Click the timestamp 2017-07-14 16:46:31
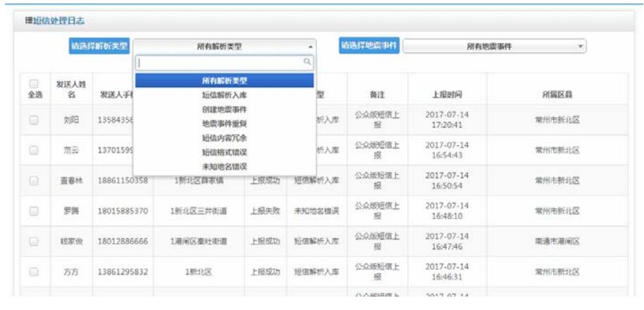644x310 pixels. click(447, 272)
